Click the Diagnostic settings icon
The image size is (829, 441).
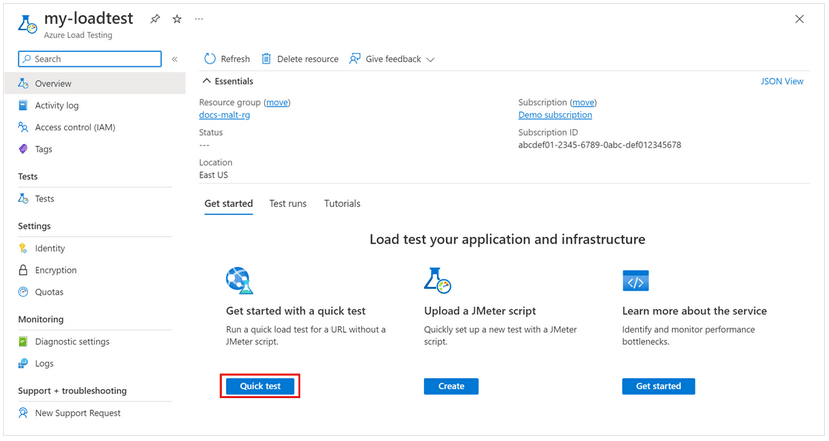pyautogui.click(x=23, y=342)
